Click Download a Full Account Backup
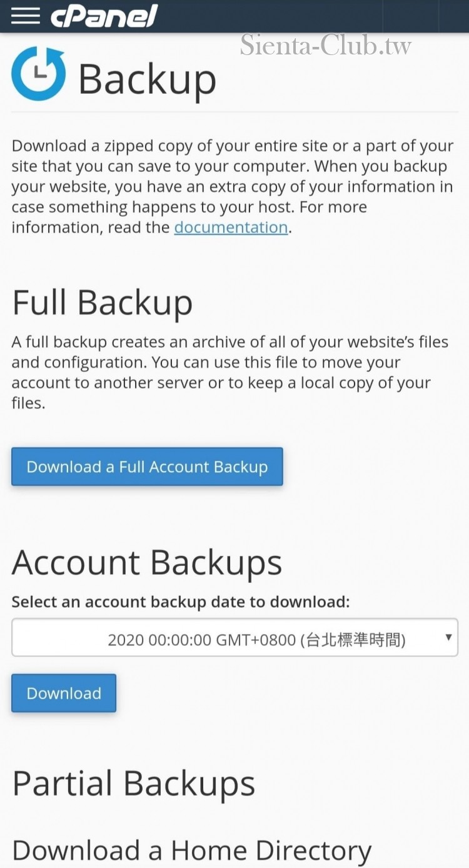This screenshot has width=469, height=868. [x=147, y=467]
